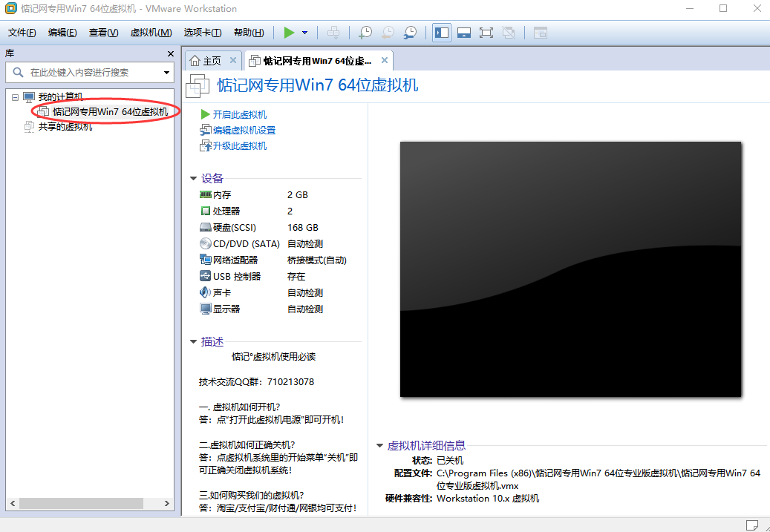The image size is (770, 532).
Task: Click the console view toolbar icon
Action: [x=540, y=33]
